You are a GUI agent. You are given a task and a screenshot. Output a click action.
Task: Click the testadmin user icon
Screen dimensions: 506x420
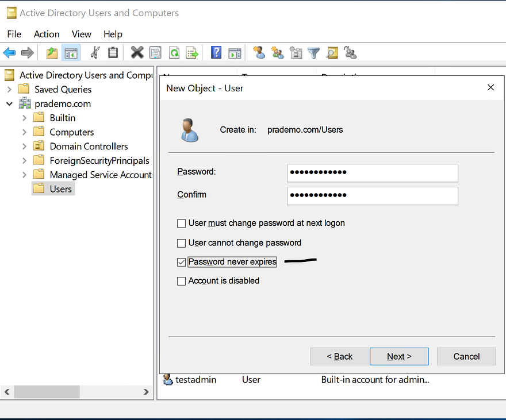168,379
